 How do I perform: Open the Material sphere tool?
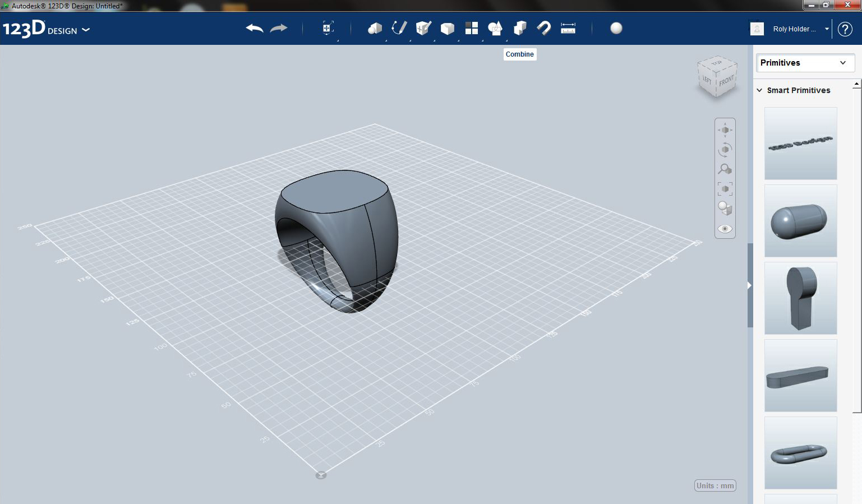point(616,28)
